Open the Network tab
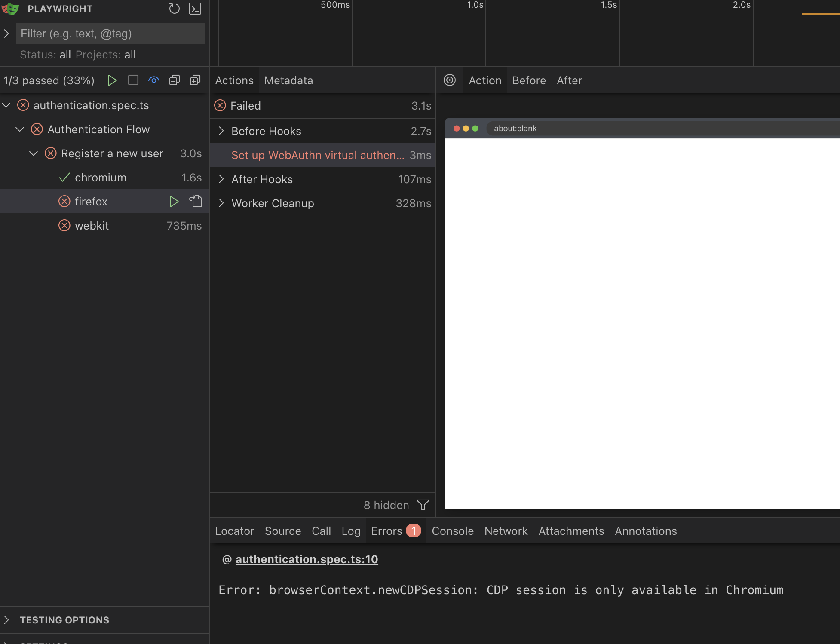The width and height of the screenshot is (840, 644). (x=506, y=531)
